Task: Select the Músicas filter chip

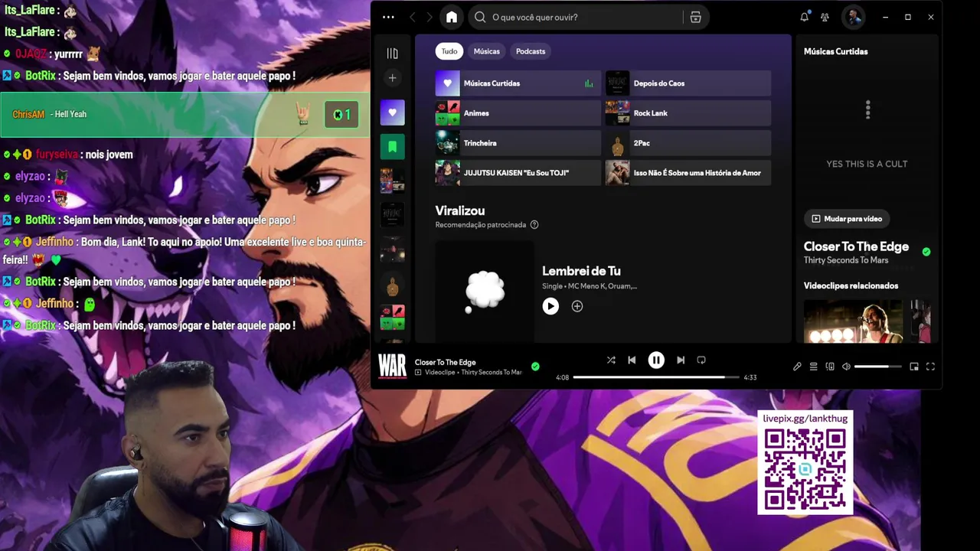Action: pos(486,51)
